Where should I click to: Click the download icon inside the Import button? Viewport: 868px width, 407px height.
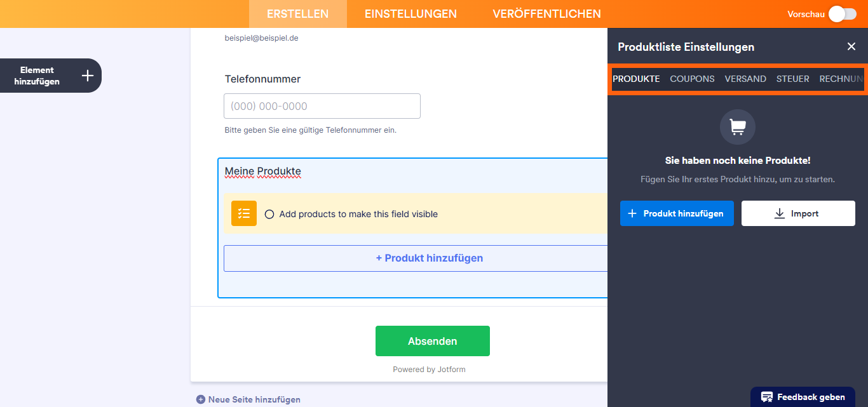click(x=779, y=213)
